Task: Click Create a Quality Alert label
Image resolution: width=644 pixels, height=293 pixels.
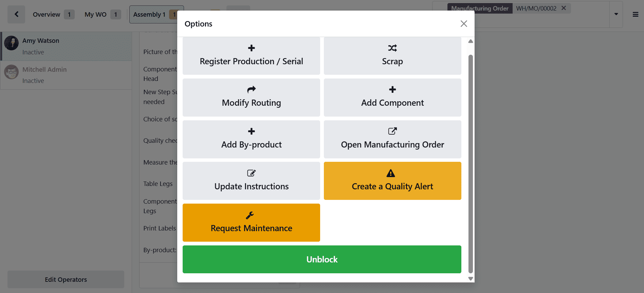Action: (x=392, y=187)
